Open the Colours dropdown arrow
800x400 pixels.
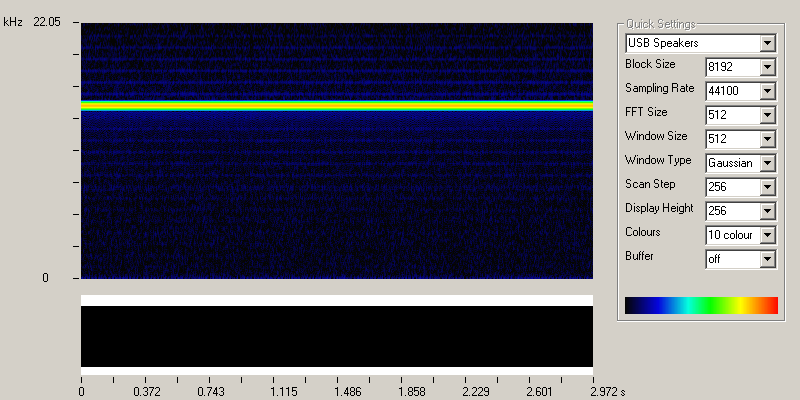coord(767,235)
